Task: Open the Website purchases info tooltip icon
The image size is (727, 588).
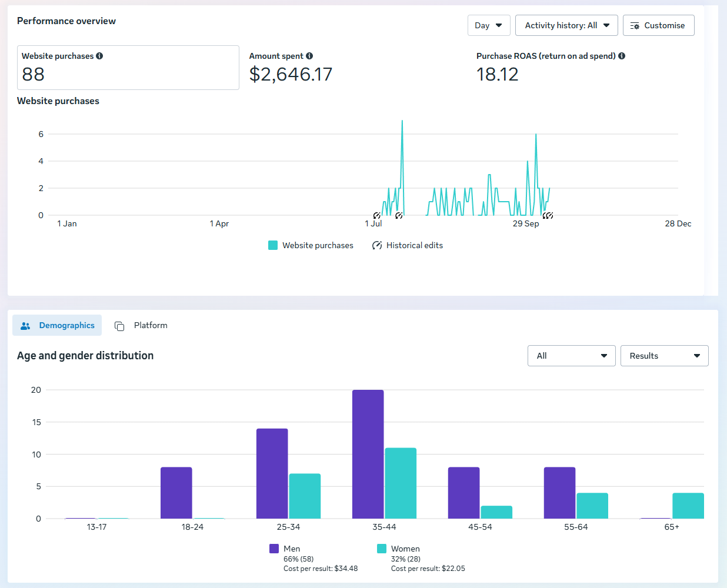Action: coord(99,55)
